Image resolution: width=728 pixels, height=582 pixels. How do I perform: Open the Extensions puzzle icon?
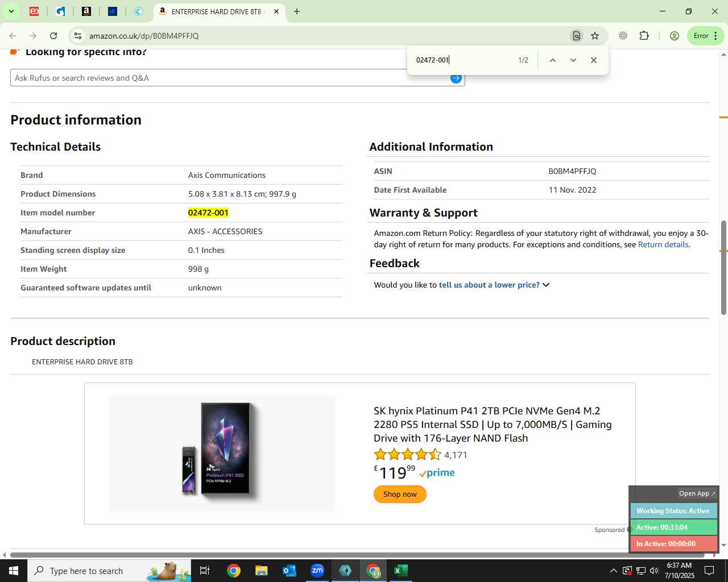(x=644, y=36)
